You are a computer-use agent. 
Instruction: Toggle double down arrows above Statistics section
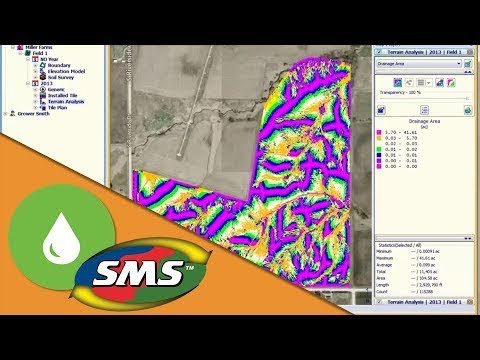tap(468, 238)
